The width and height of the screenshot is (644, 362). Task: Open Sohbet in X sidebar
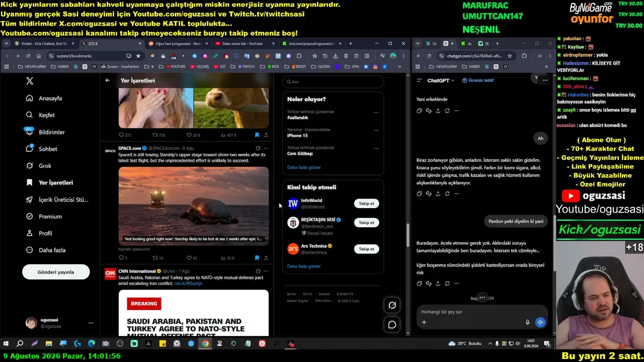click(42, 149)
